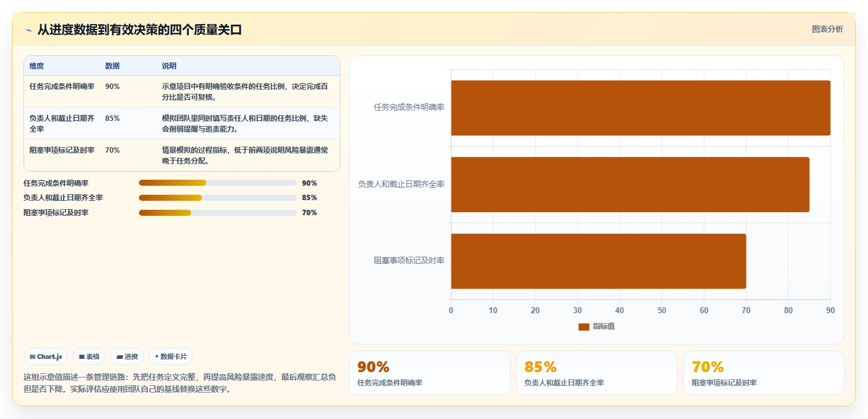Click the chart bar for 阻塞事项标记及时率
The image size is (868, 419).
tap(598, 261)
